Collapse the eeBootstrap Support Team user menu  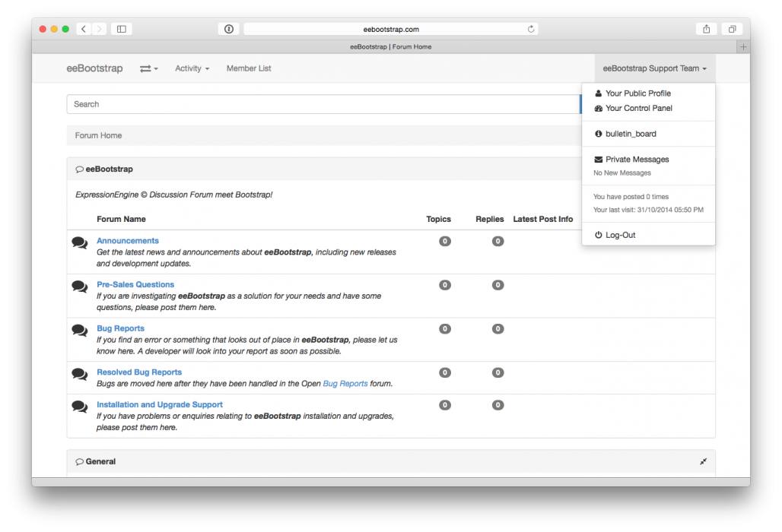coord(655,68)
